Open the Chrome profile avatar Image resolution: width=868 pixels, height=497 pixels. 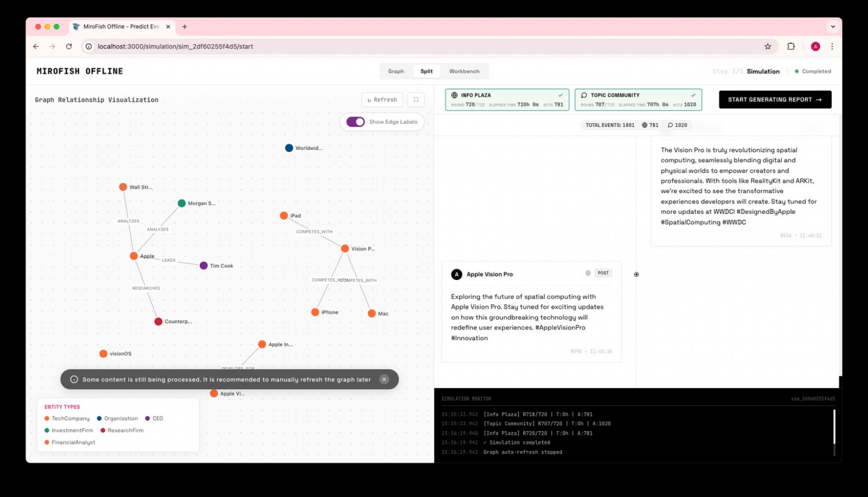pos(816,47)
